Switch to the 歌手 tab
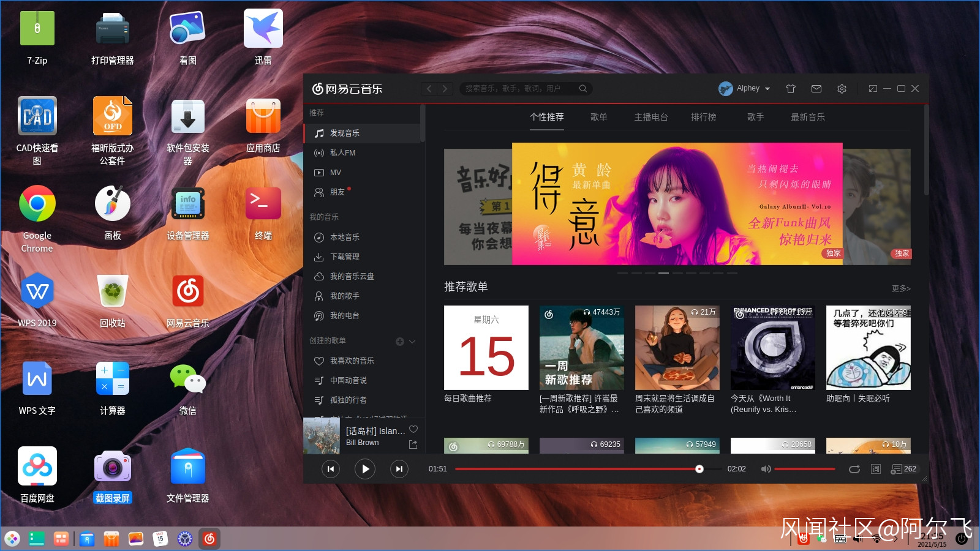980x551 pixels. 756,117
